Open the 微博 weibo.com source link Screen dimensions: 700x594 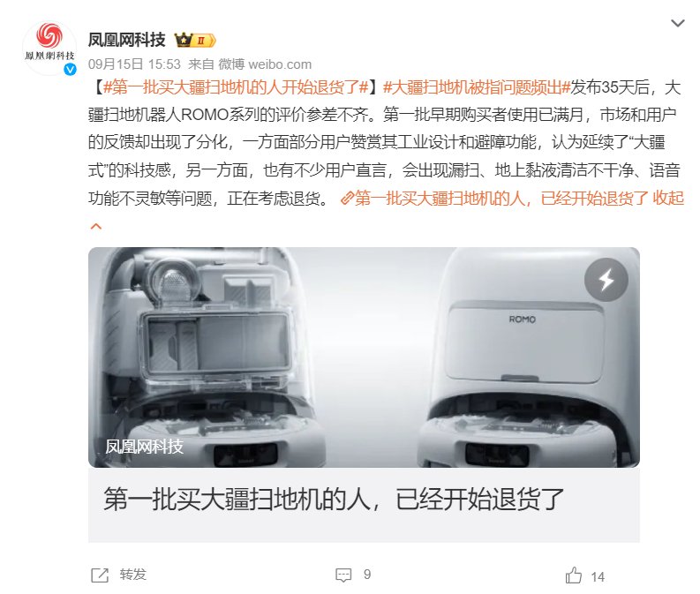265,64
